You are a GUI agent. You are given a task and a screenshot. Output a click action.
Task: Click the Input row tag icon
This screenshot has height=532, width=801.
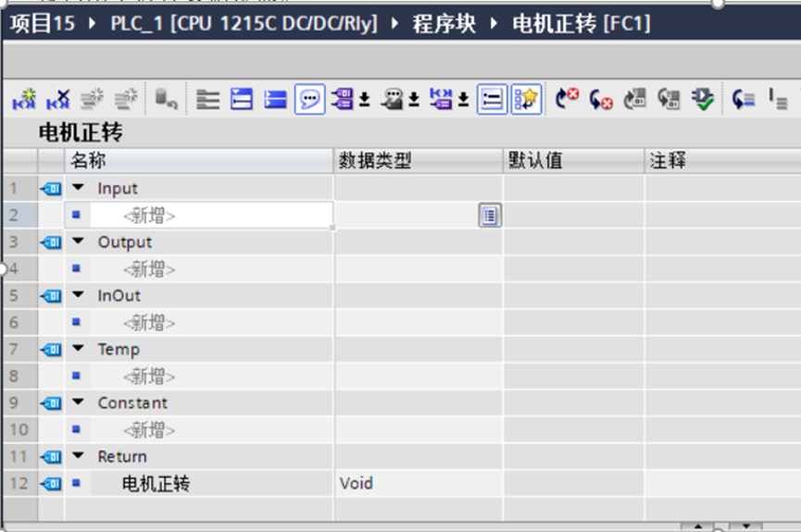(x=51, y=189)
